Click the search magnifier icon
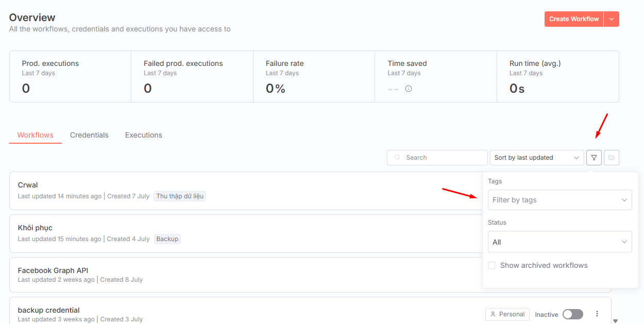 [x=397, y=158]
